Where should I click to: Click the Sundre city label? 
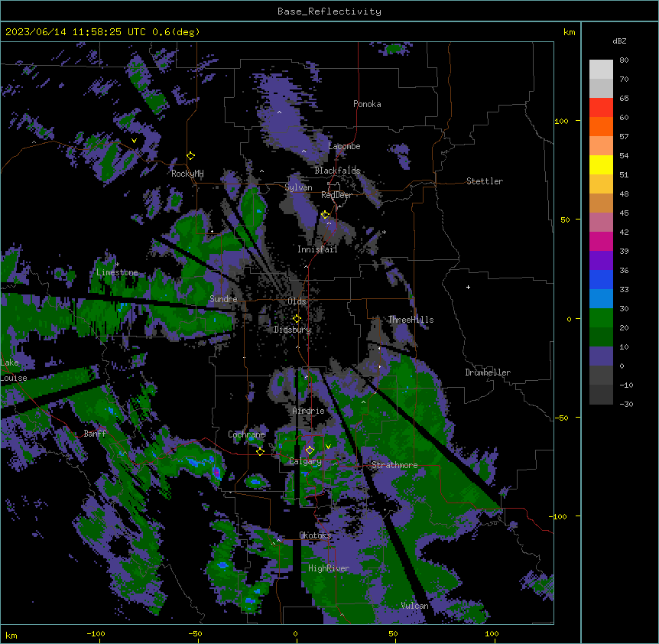coord(223,299)
